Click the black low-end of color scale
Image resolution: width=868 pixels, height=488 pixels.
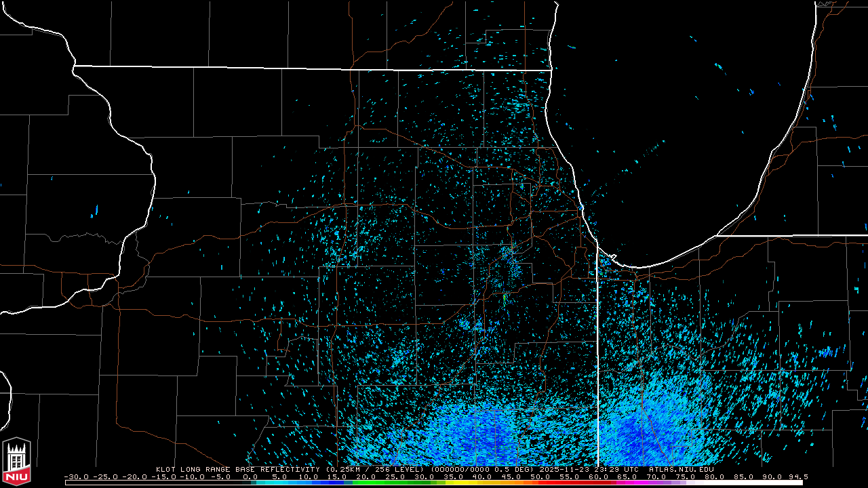tap(136, 483)
